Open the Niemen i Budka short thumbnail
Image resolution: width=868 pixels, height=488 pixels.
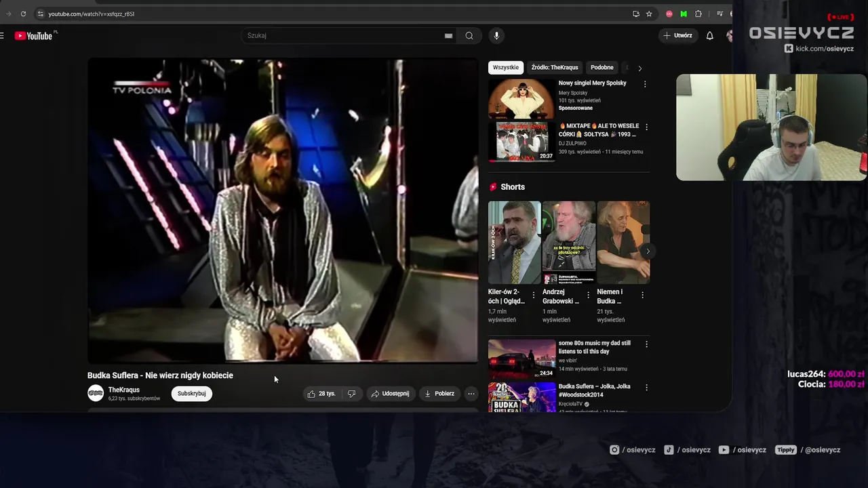623,242
